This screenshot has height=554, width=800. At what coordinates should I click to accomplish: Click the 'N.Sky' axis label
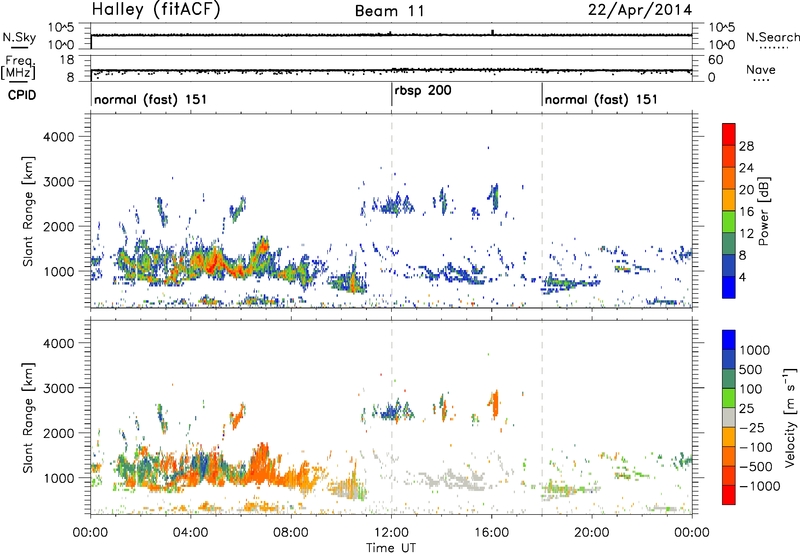[19, 37]
